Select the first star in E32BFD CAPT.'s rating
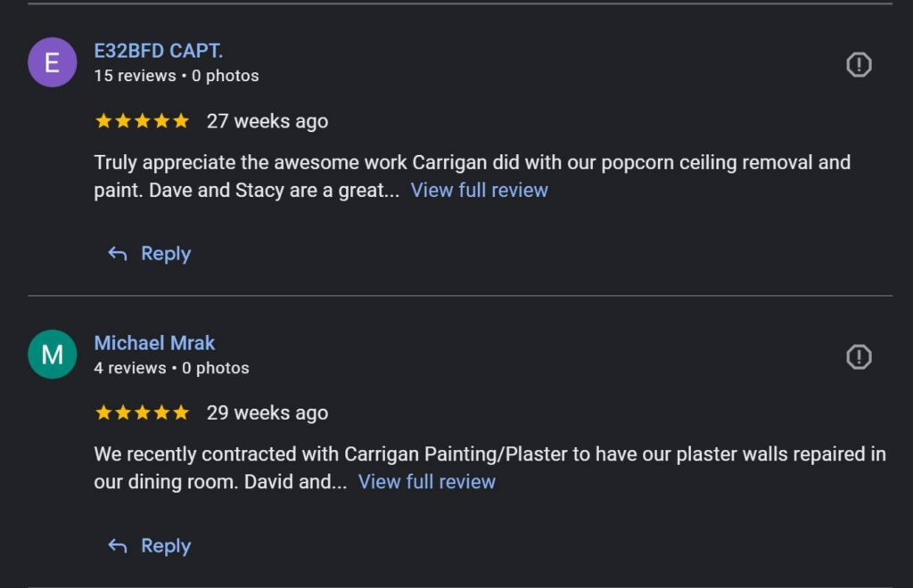The height and width of the screenshot is (588, 913). click(102, 120)
